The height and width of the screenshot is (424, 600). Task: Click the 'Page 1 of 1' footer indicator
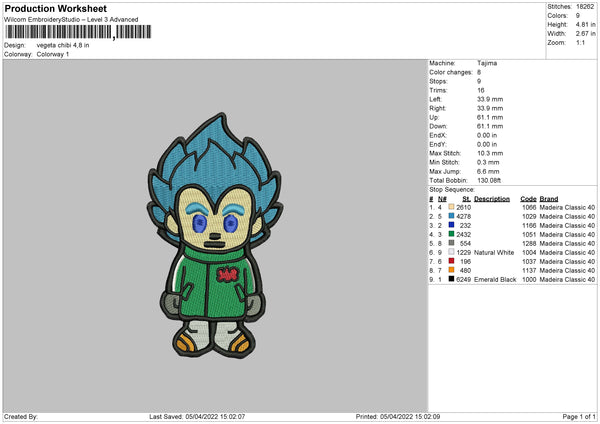point(579,416)
